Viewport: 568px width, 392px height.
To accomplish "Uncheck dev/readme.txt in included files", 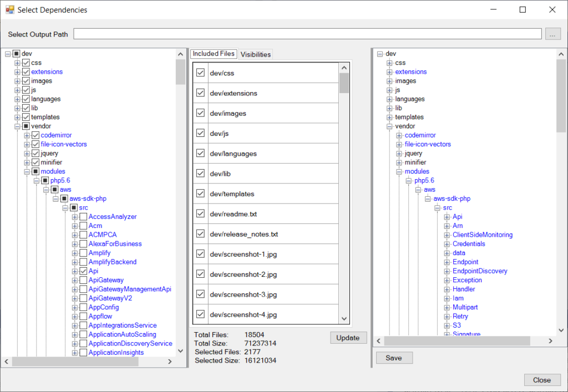I will [200, 213].
